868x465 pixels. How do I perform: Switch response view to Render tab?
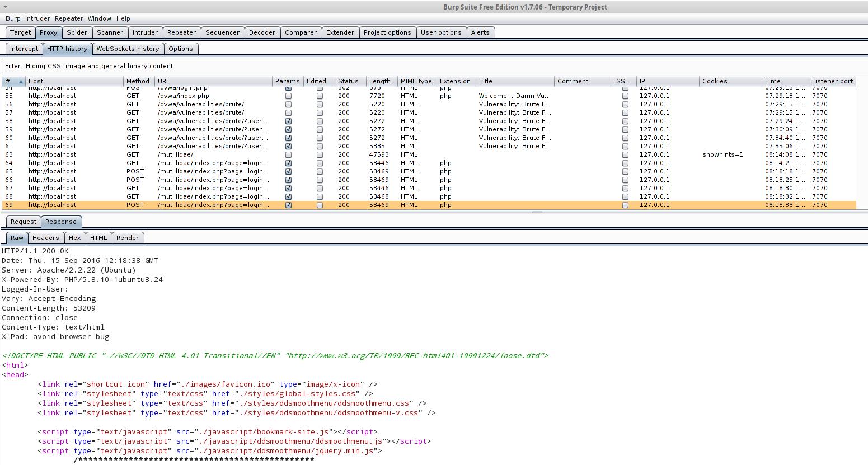(x=128, y=238)
